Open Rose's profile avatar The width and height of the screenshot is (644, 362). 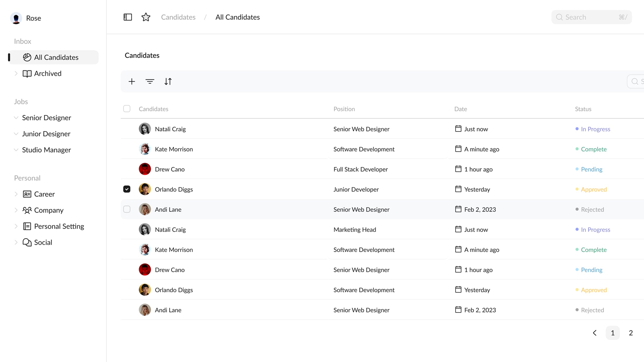coord(16,18)
